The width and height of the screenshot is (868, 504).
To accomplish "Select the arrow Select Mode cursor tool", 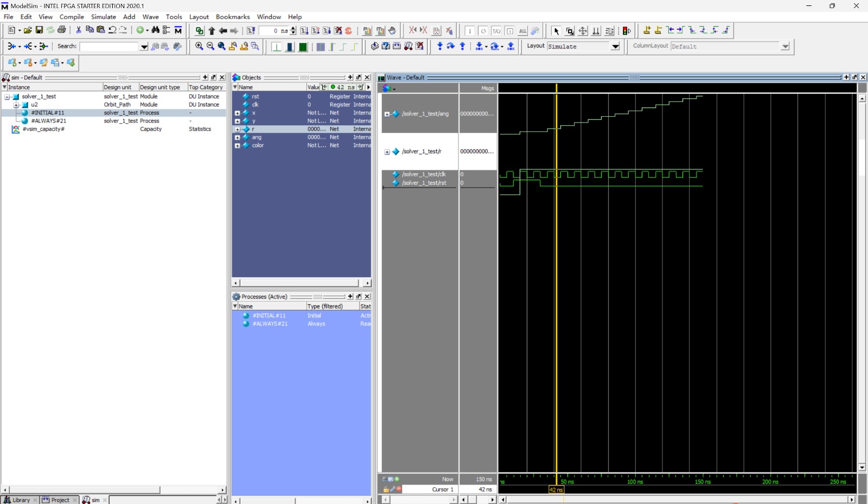I will 557,31.
